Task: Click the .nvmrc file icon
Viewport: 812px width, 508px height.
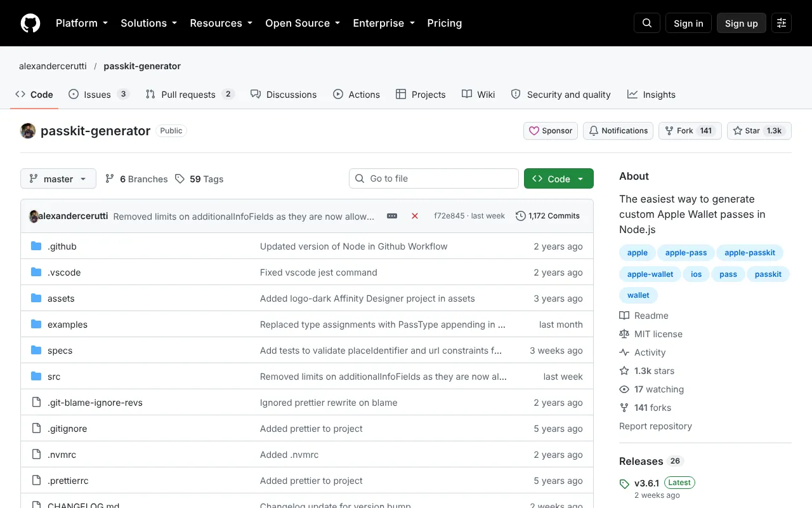Action: click(36, 455)
